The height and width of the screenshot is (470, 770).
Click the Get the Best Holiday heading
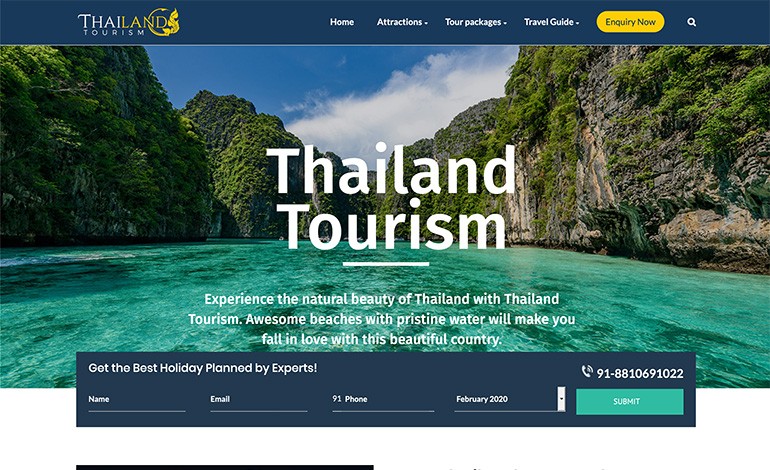(203, 368)
